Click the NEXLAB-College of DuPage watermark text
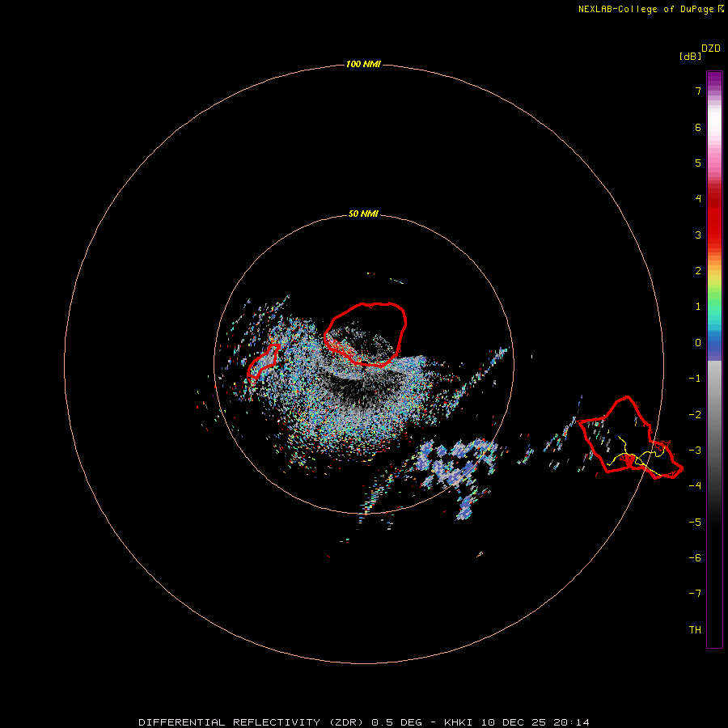 point(651,9)
